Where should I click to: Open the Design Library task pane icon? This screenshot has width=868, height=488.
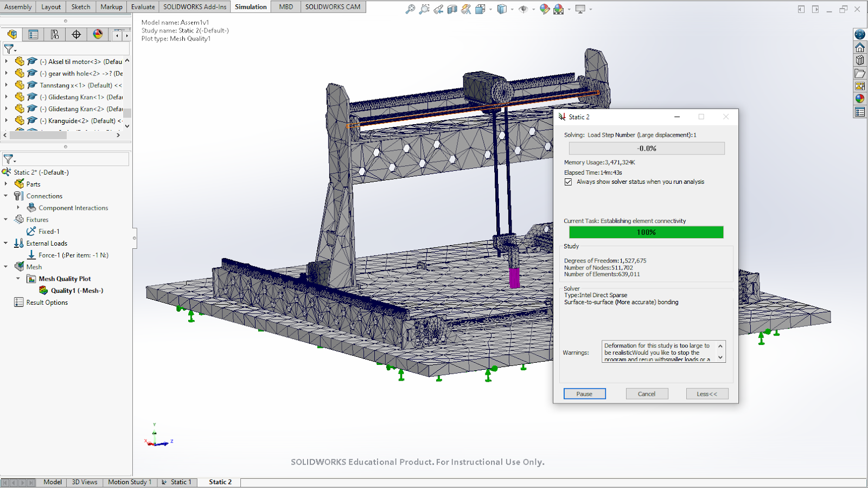[x=860, y=60]
